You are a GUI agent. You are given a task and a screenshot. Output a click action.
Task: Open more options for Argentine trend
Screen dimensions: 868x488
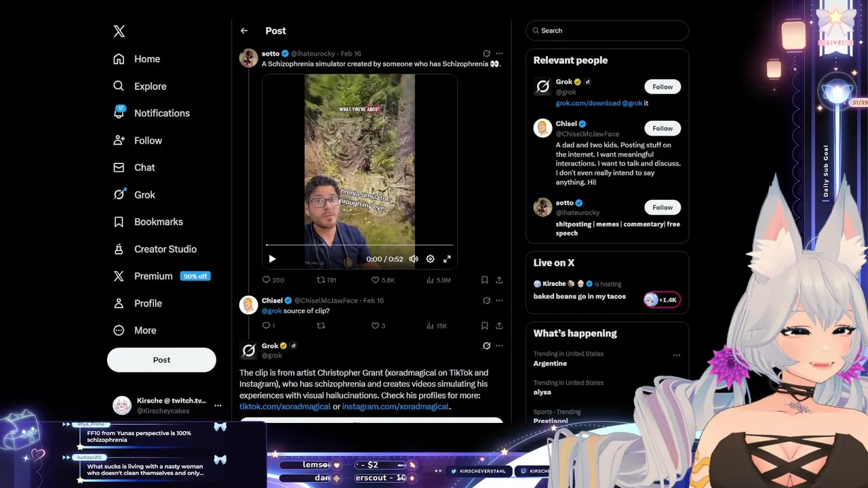(676, 355)
